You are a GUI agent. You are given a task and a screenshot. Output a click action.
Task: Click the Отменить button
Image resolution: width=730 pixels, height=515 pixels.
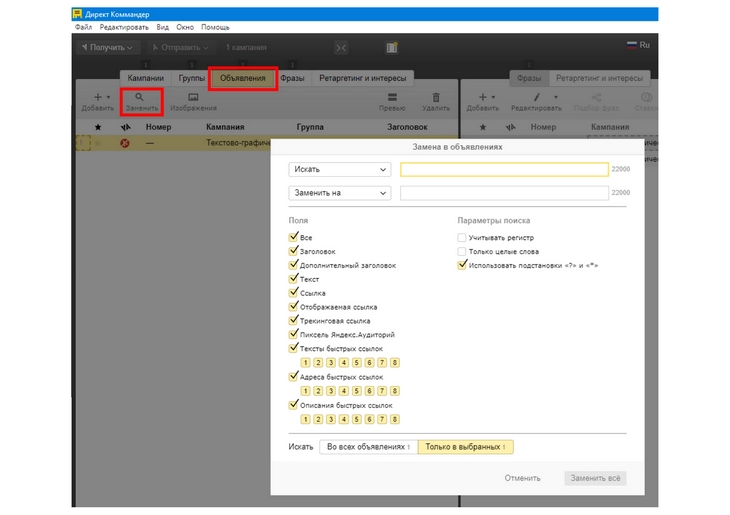click(522, 478)
